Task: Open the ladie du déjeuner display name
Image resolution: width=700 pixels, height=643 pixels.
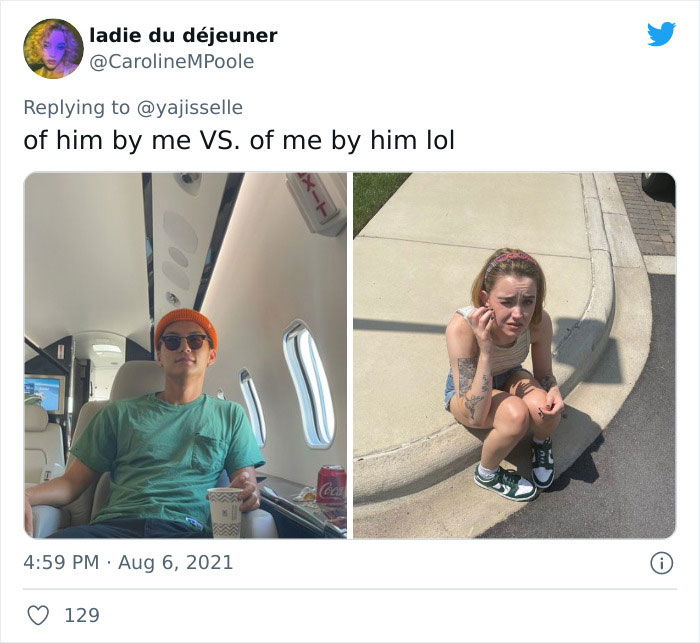Action: pos(183,36)
